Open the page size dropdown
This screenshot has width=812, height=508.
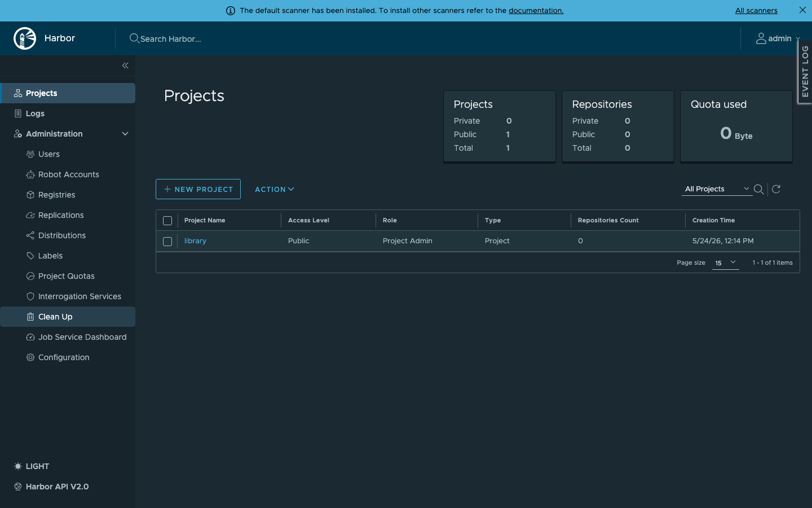coord(725,262)
